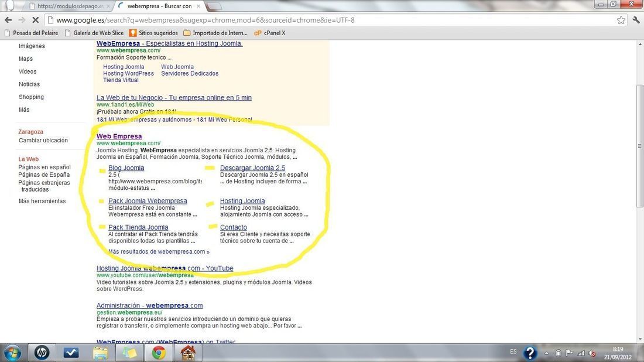This screenshot has height=362, width=644.
Task: Open Hosting Joomla webempresa YouTube result
Action: click(165, 268)
